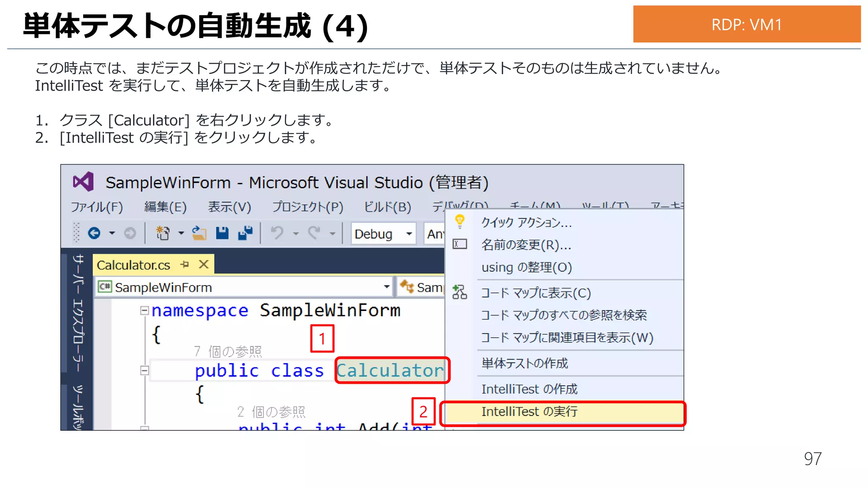Click the toolbar grip handle
Screen dimensions: 868x488
click(x=76, y=233)
